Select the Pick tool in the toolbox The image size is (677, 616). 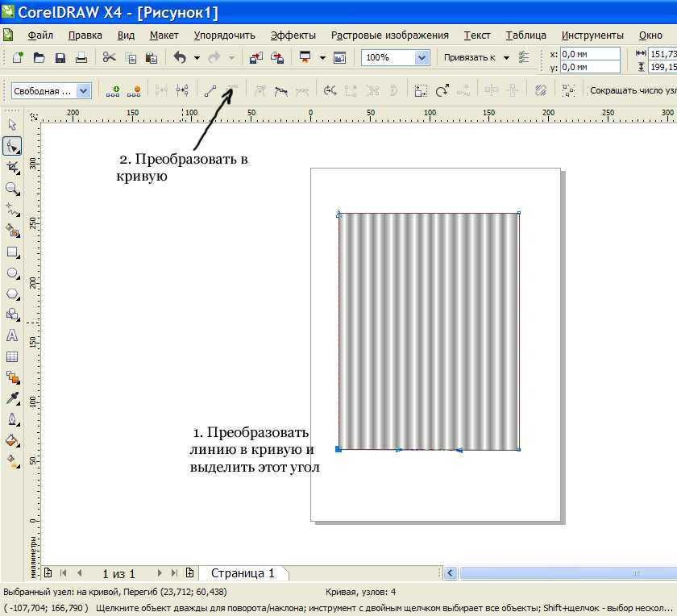pos(12,125)
